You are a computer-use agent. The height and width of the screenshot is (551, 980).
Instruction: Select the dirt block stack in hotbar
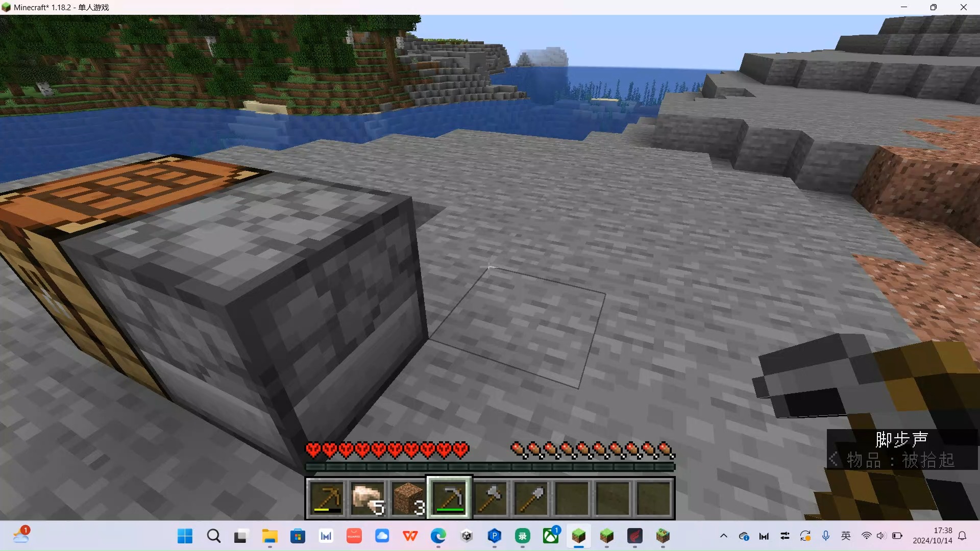(x=408, y=498)
